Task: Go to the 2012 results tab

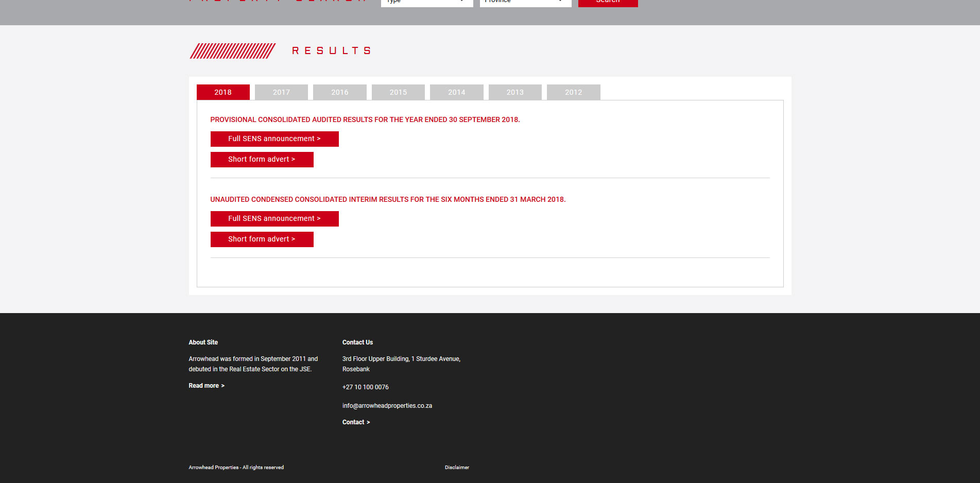Action: (x=573, y=92)
